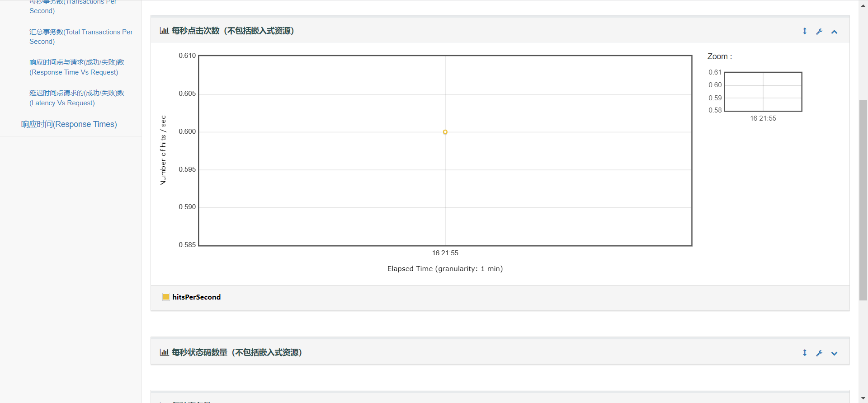Viewport: 868px width, 403px height.
Task: Open wrench settings in 每秒状态码数量 panel
Action: click(x=819, y=353)
